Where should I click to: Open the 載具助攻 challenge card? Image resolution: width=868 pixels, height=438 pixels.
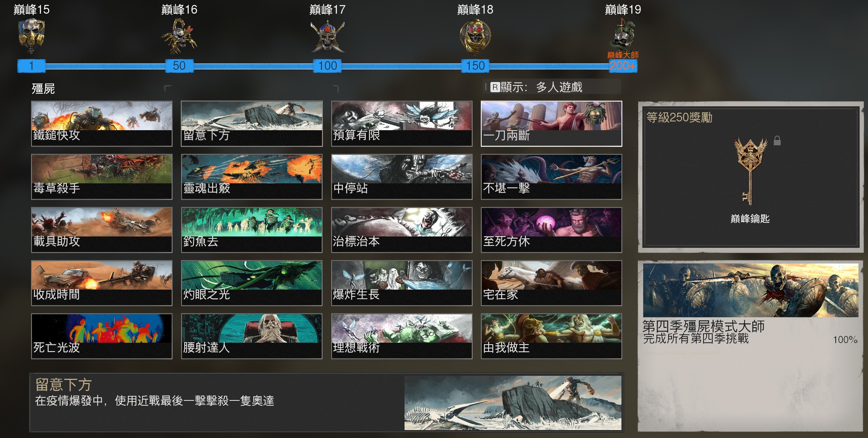pyautogui.click(x=102, y=230)
